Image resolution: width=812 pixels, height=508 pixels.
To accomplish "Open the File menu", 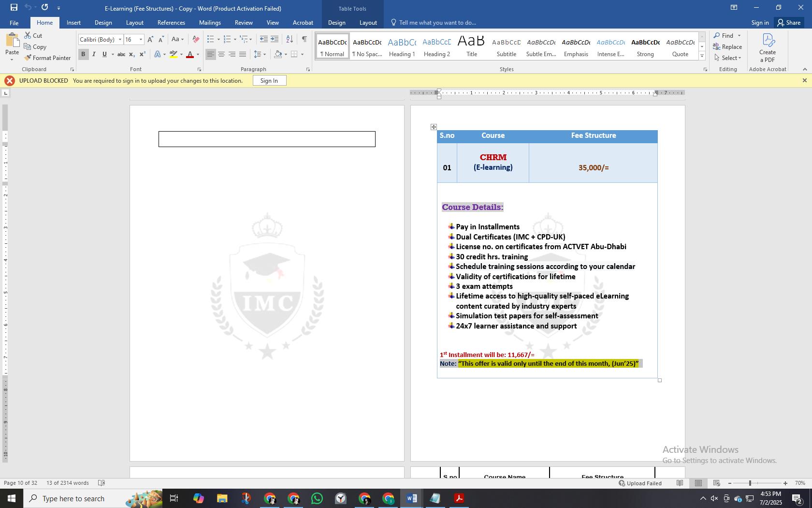I will point(14,23).
